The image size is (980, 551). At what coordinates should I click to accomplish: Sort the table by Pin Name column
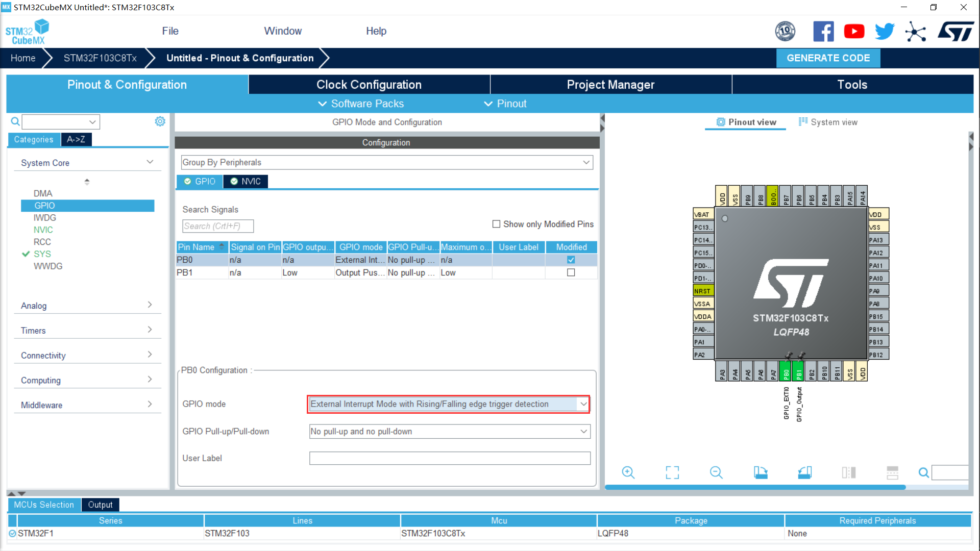(x=202, y=247)
